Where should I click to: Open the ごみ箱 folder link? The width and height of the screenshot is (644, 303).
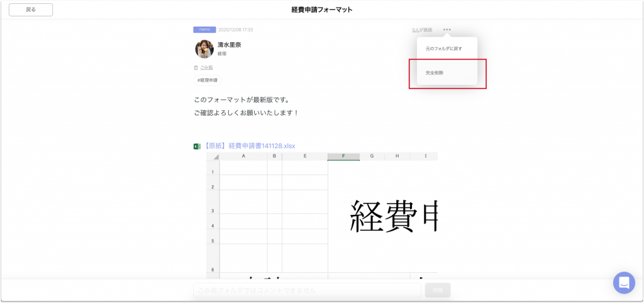point(206,68)
